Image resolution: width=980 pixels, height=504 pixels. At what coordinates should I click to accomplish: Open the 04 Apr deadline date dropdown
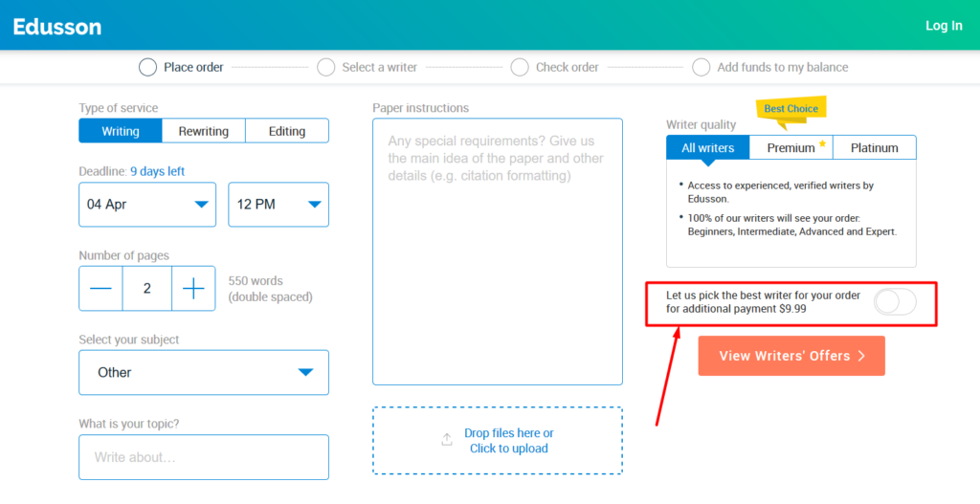point(147,205)
